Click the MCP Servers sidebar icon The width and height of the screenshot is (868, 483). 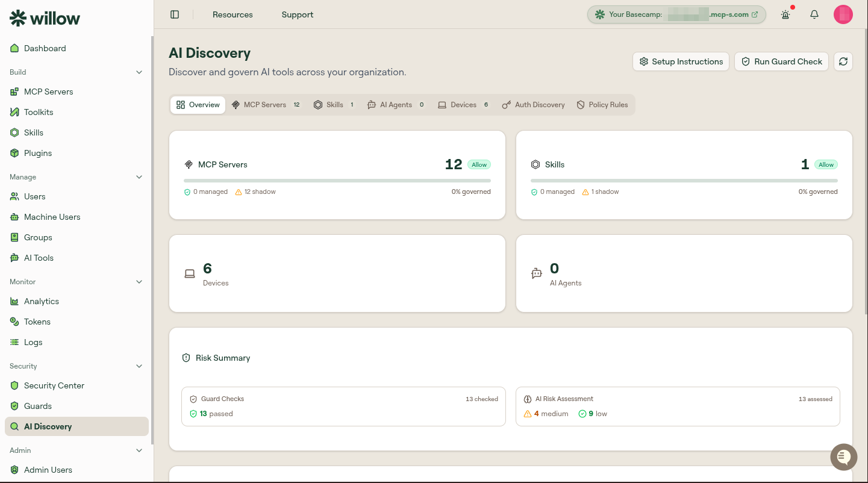click(x=14, y=92)
